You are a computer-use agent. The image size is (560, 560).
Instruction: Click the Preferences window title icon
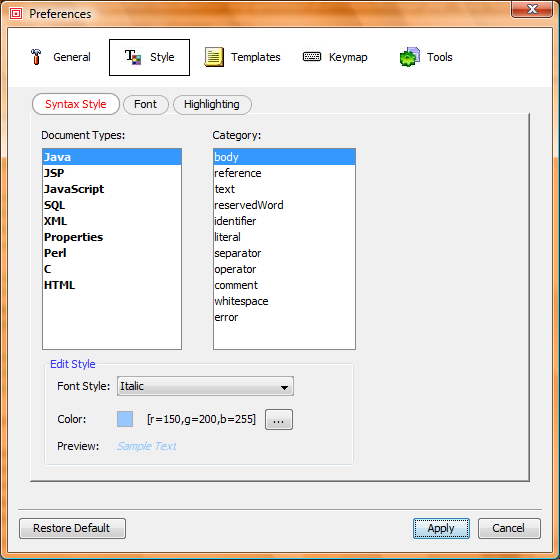pos(16,14)
